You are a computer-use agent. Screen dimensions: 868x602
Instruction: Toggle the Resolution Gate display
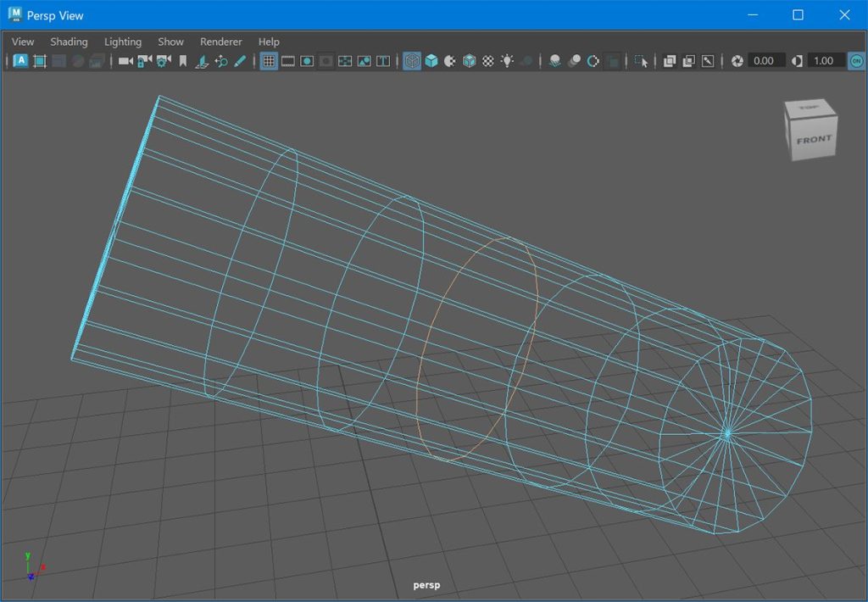[307, 61]
